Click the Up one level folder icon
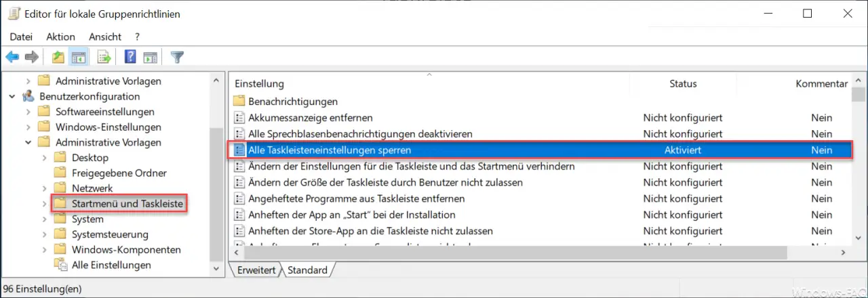The image size is (868, 298). 59,57
